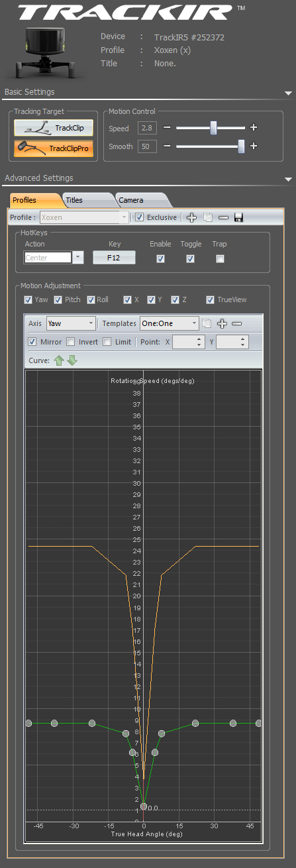Disable the Z axis checkbox
This screenshot has height=868, width=296.
coord(175,299)
